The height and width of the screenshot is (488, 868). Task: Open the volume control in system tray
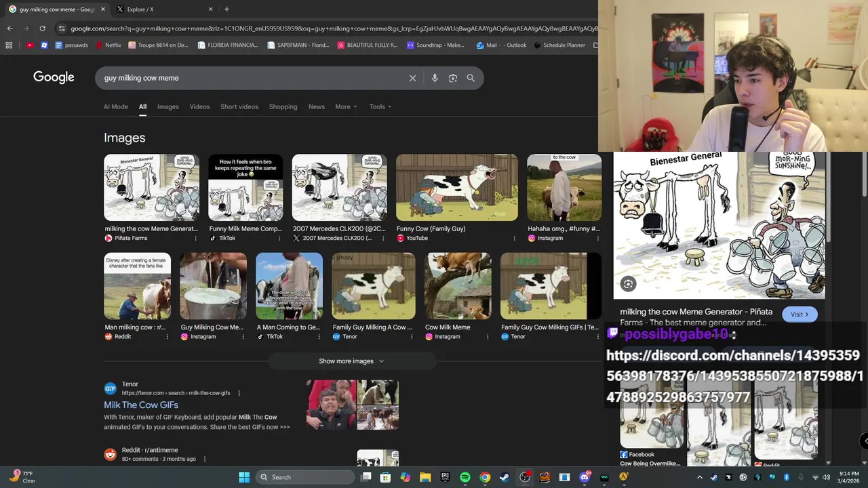coord(826,477)
